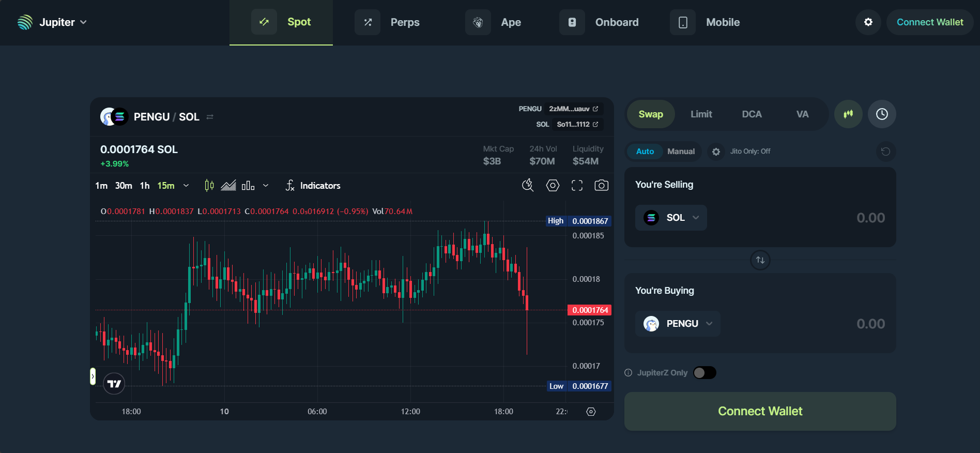
Task: Click the chart quick search icon
Action: 528,185
